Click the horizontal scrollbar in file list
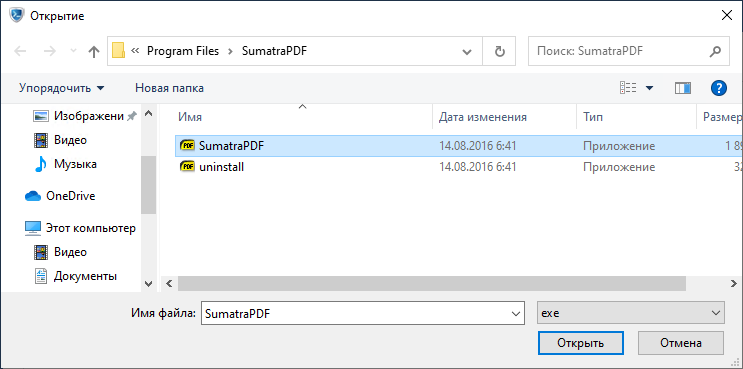The image size is (743, 369). 432,283
